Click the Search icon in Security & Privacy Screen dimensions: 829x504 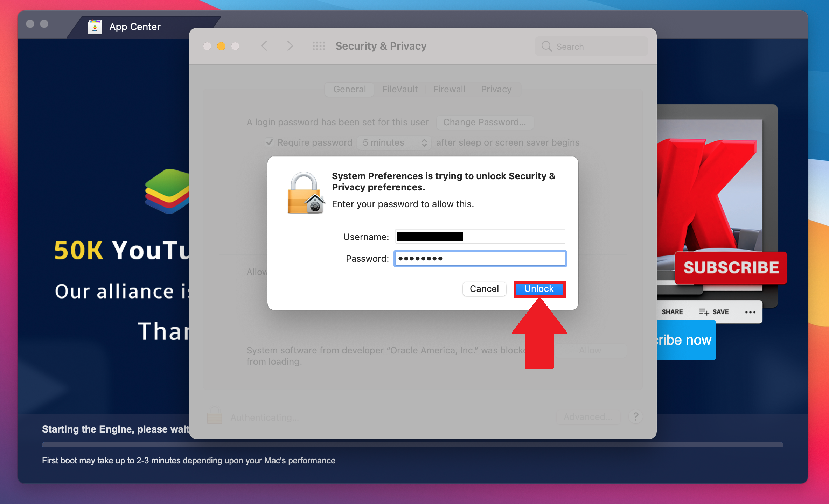pyautogui.click(x=545, y=46)
